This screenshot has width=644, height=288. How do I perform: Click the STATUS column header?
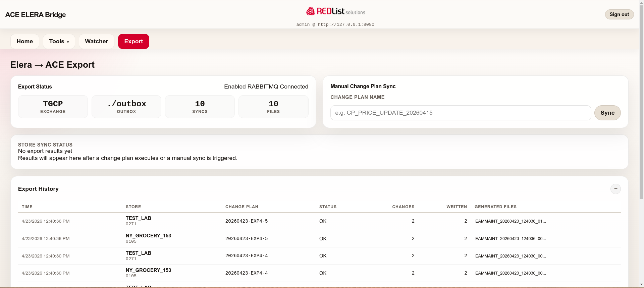pyautogui.click(x=328, y=207)
